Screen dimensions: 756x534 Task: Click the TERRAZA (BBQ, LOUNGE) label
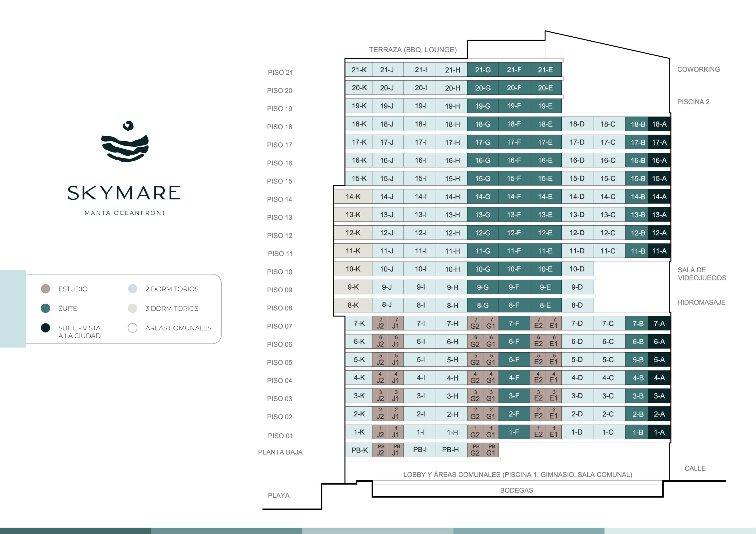coord(413,50)
